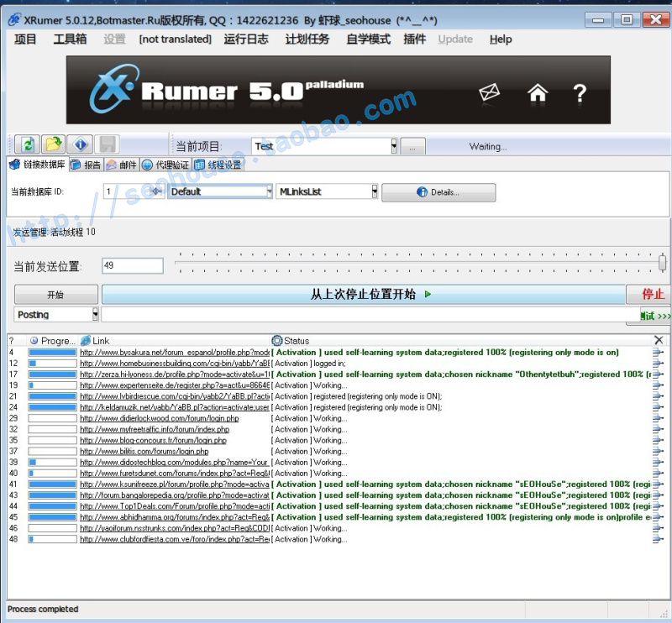The height and width of the screenshot is (623, 672).
Task: Open the 项目 menu
Action: (25, 39)
